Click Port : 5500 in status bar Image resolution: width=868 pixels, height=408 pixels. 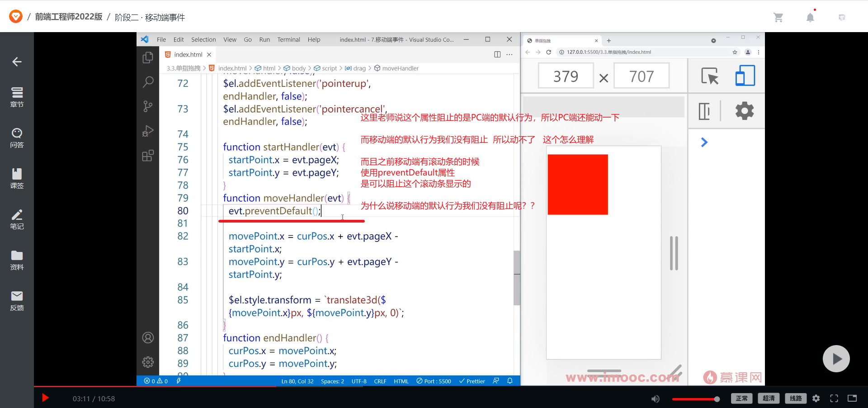[434, 381]
